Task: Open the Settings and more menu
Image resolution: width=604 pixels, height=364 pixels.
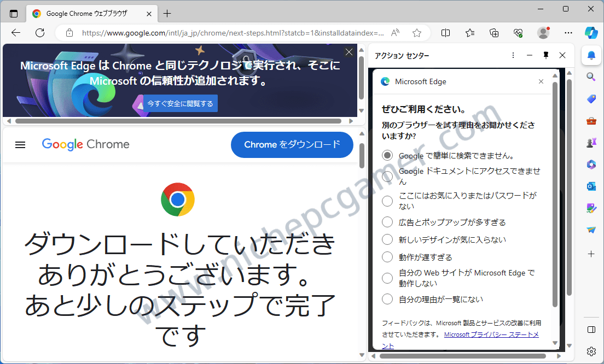Action: coord(568,33)
